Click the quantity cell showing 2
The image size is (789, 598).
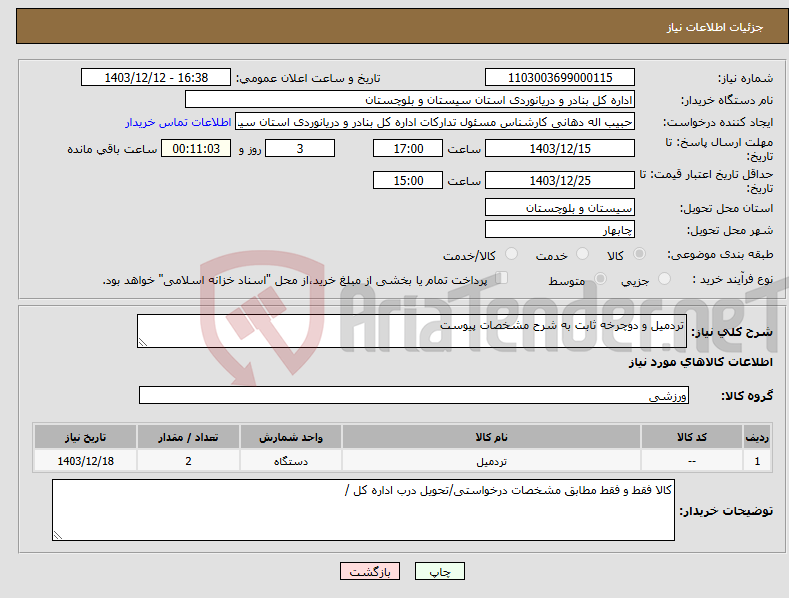188,461
